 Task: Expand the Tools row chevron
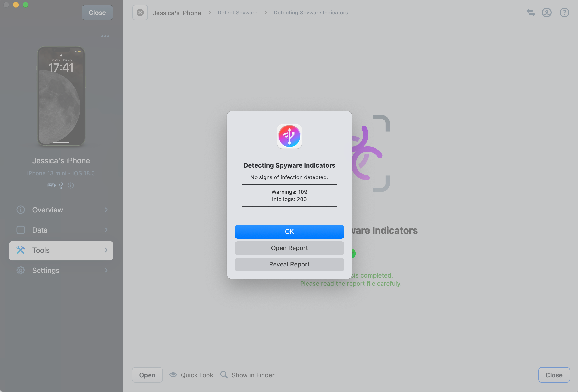pyautogui.click(x=106, y=250)
